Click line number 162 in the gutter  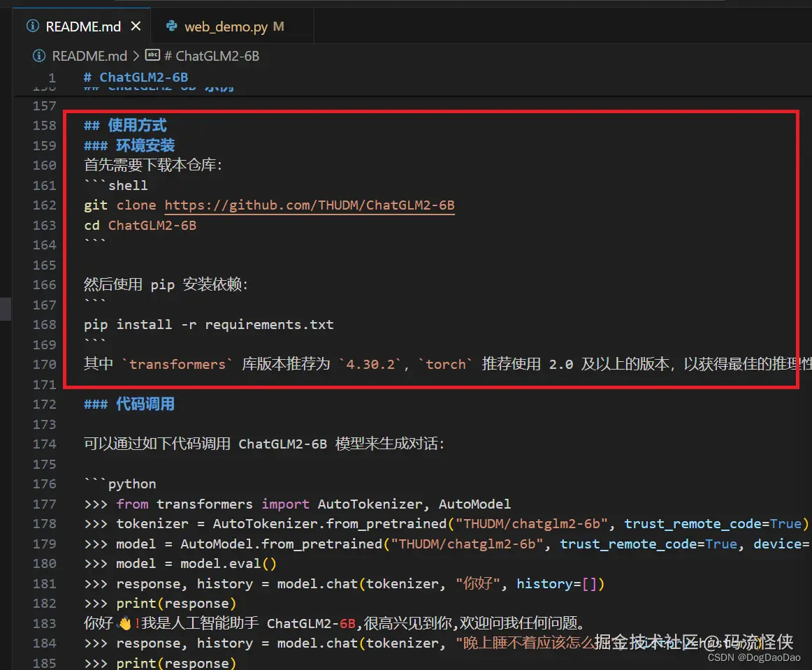(x=45, y=205)
